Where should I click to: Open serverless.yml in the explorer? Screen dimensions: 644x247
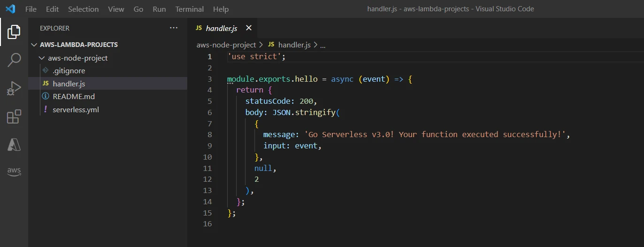coord(76,109)
